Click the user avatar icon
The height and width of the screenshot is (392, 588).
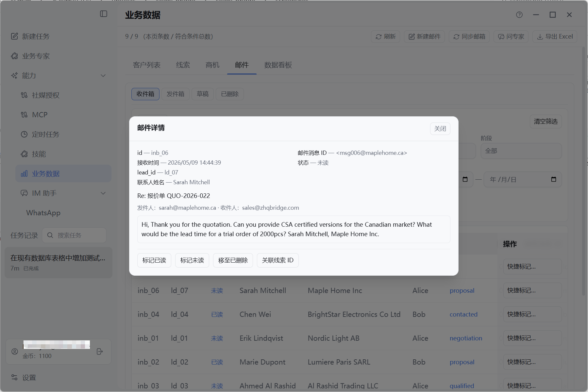pyautogui.click(x=15, y=351)
